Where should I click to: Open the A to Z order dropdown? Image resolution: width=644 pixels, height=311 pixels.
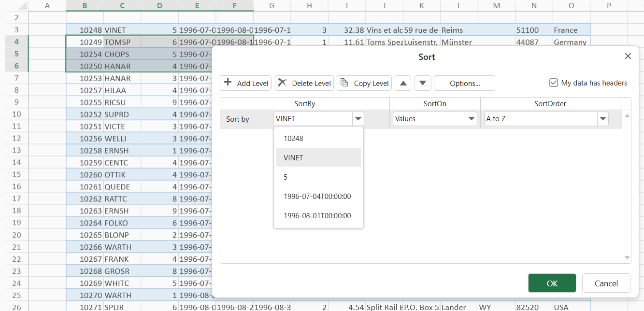(x=602, y=119)
